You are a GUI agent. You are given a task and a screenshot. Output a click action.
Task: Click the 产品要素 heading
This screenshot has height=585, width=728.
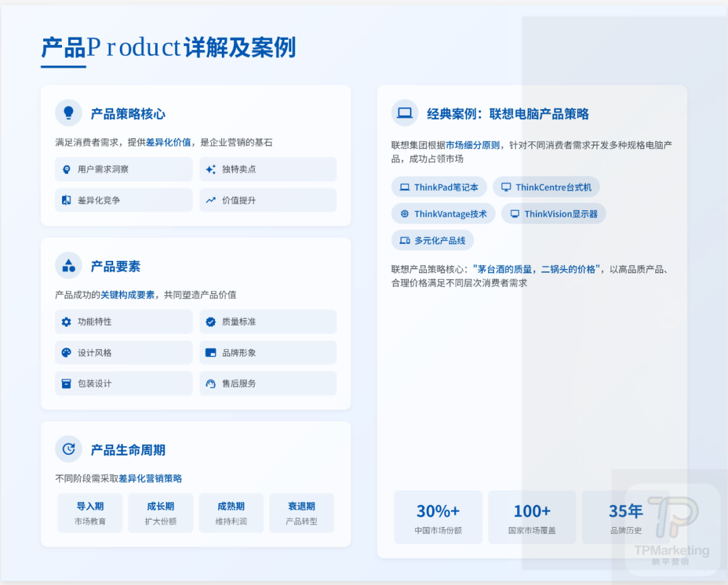click(x=116, y=266)
